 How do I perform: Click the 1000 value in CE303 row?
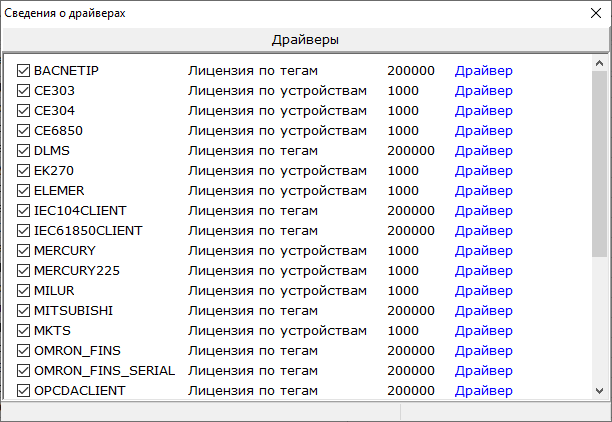click(x=403, y=91)
